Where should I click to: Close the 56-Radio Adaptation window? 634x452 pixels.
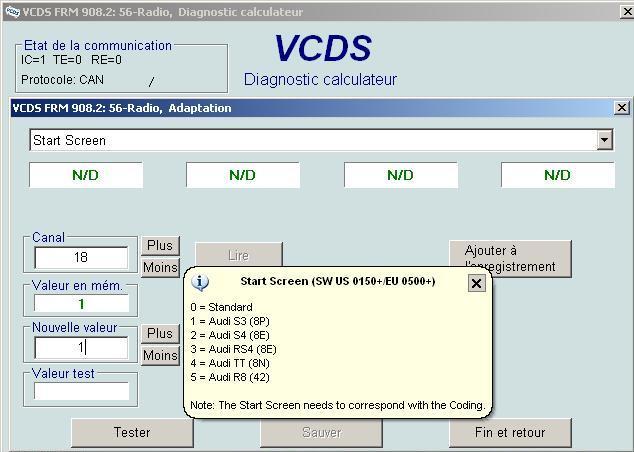[x=621, y=108]
